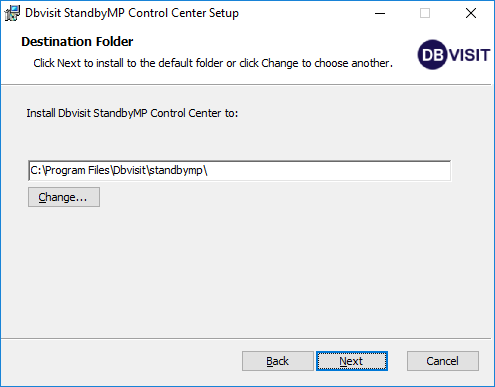Proceed by clicking the Next button
Screen dimensions: 495x387
352,361
